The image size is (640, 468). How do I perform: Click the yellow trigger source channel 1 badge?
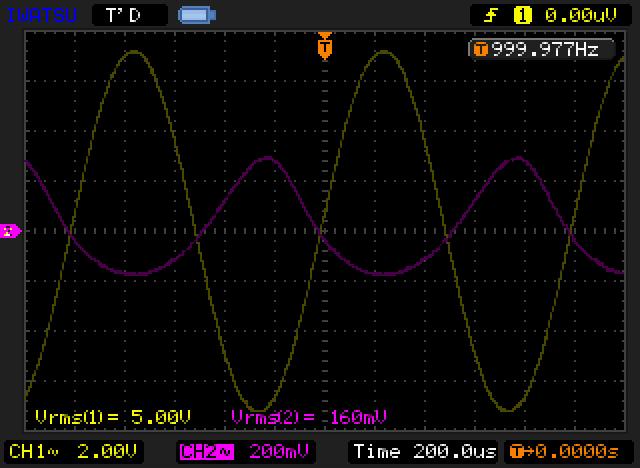tap(522, 16)
